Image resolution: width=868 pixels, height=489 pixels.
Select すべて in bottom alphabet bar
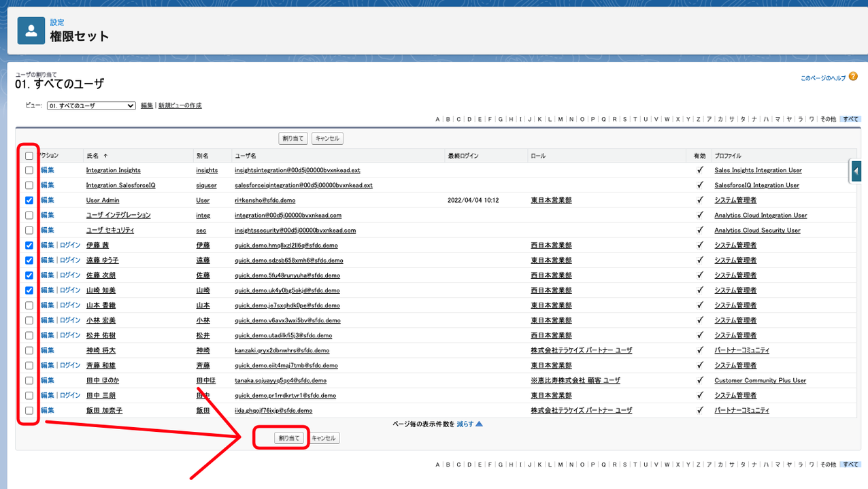pos(850,465)
